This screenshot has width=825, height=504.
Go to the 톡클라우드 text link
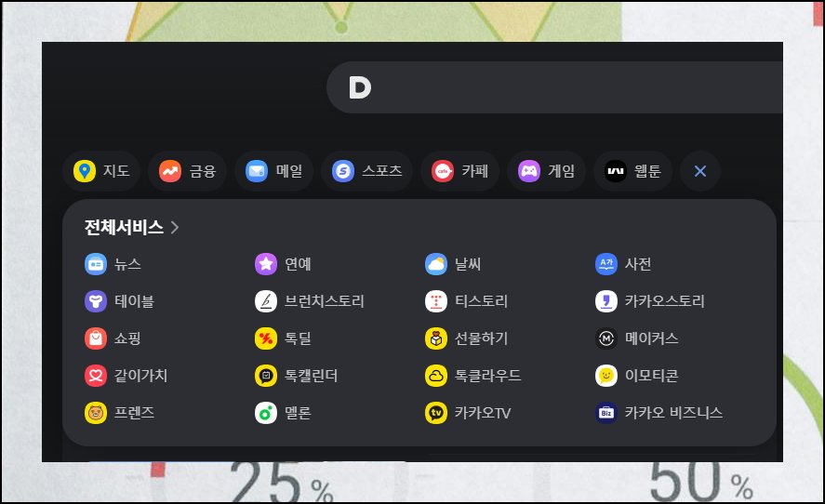(x=487, y=376)
